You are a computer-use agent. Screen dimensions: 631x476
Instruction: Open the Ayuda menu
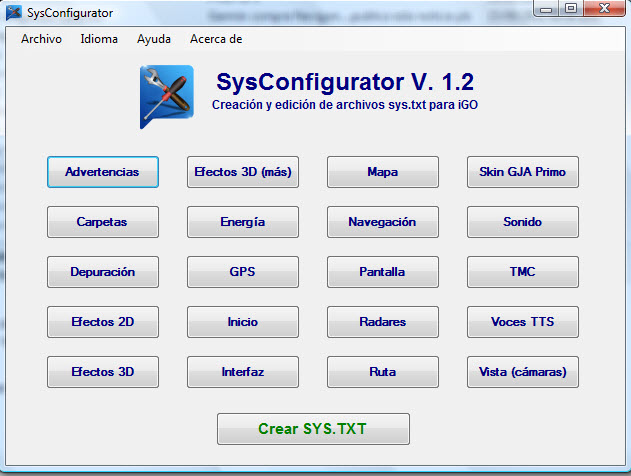tap(154, 39)
